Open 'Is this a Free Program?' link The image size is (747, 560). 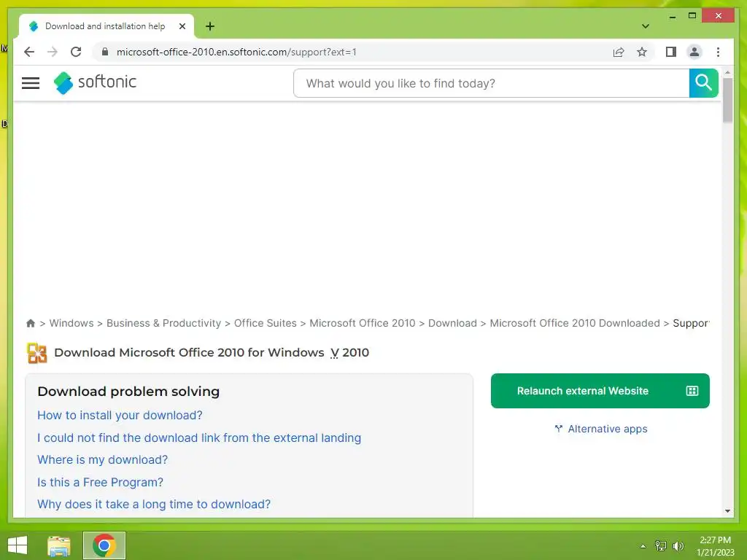pos(100,482)
